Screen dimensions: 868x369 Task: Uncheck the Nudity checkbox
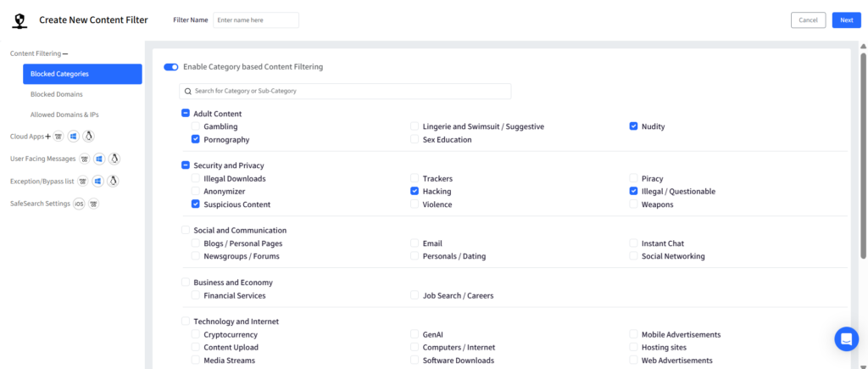(633, 126)
